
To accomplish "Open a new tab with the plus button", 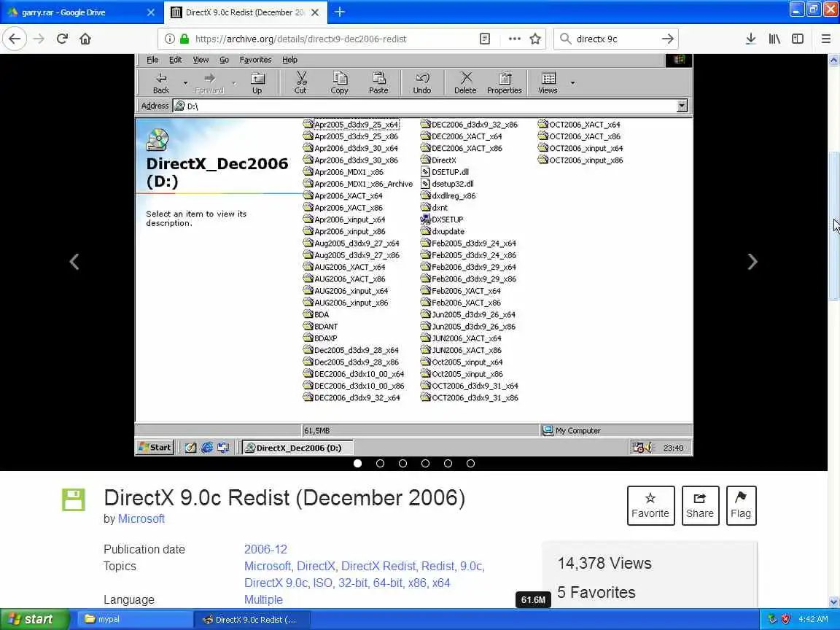I will pos(340,12).
